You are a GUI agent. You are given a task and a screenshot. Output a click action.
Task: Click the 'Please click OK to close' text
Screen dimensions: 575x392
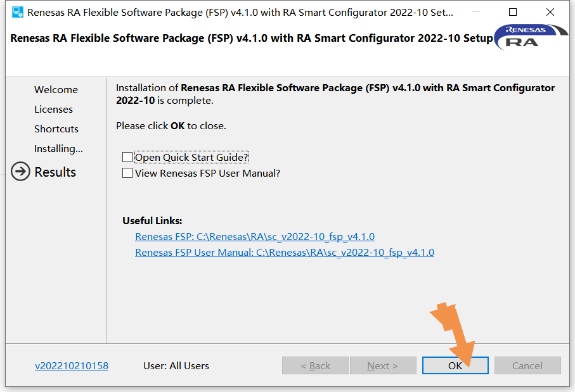[171, 126]
